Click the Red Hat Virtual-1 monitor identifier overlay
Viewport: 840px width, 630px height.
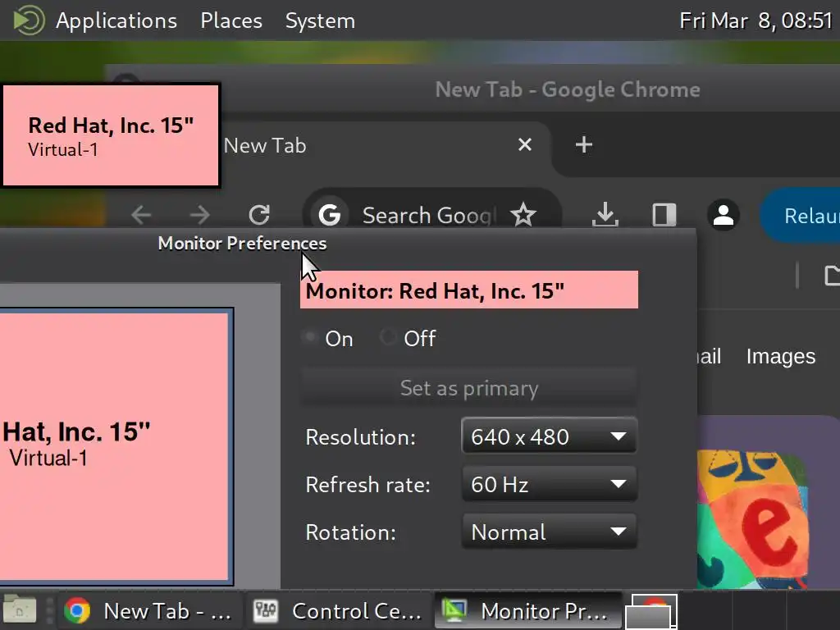111,135
